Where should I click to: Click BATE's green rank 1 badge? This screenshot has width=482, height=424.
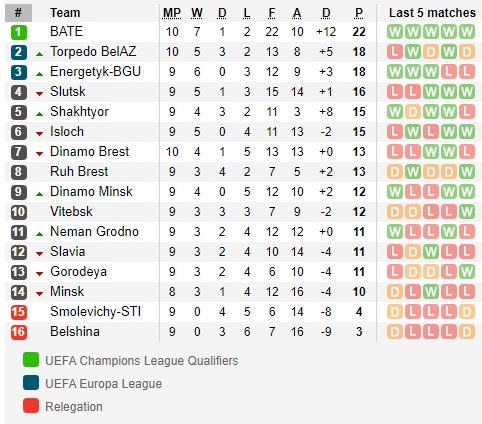(19, 32)
